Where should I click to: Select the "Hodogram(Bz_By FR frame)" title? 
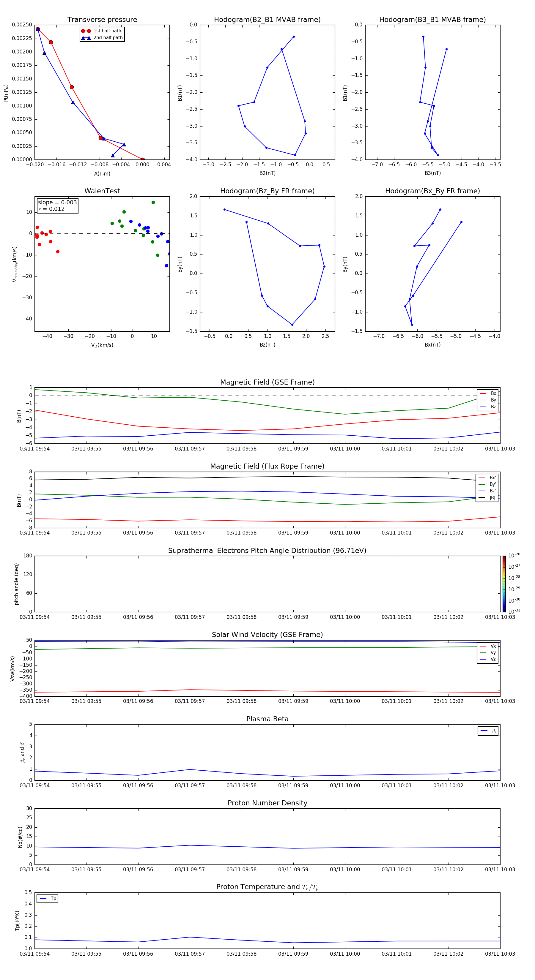(x=267, y=191)
